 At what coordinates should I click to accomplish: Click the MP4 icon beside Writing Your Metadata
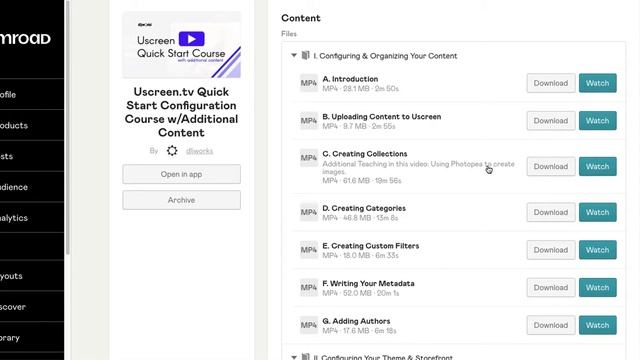tap(309, 287)
